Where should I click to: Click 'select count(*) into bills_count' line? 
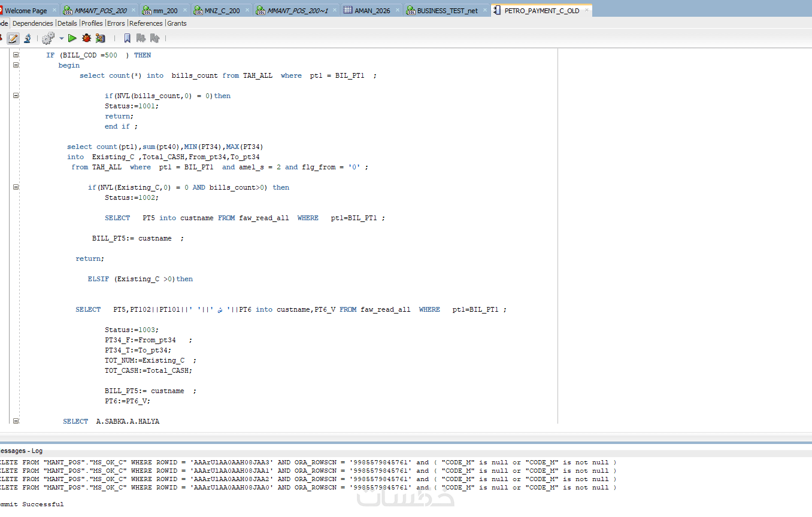(228, 75)
